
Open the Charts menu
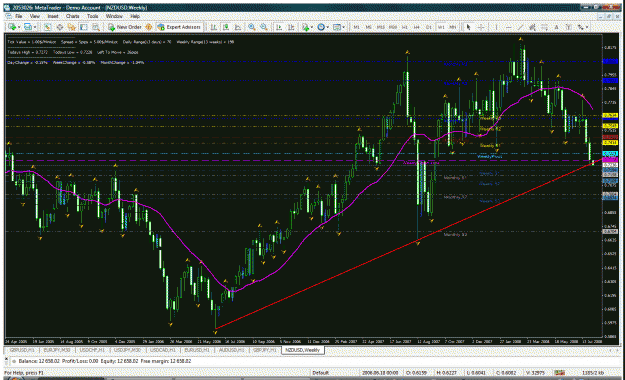coord(73,16)
